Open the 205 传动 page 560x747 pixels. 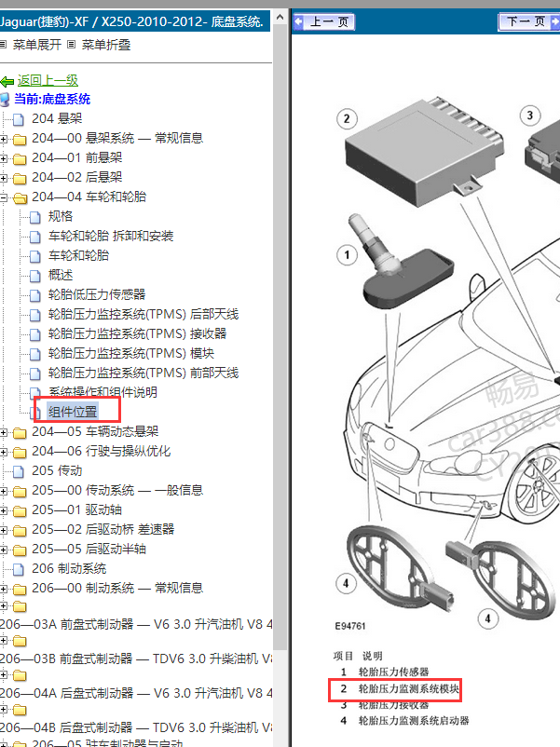coord(57,470)
